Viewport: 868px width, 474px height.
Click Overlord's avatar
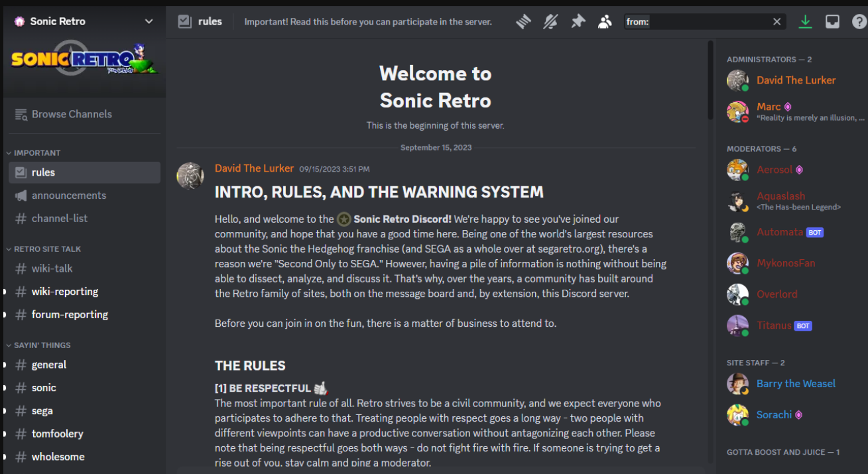point(737,294)
